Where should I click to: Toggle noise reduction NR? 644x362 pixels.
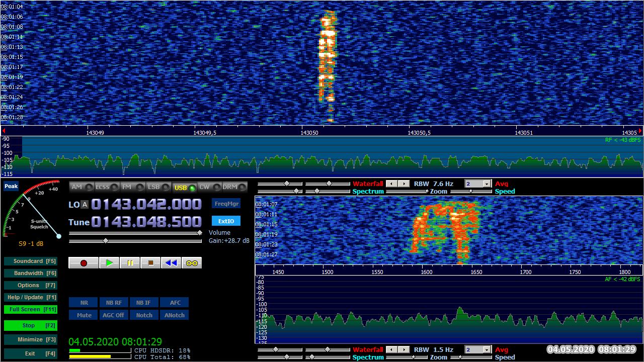[84, 303]
